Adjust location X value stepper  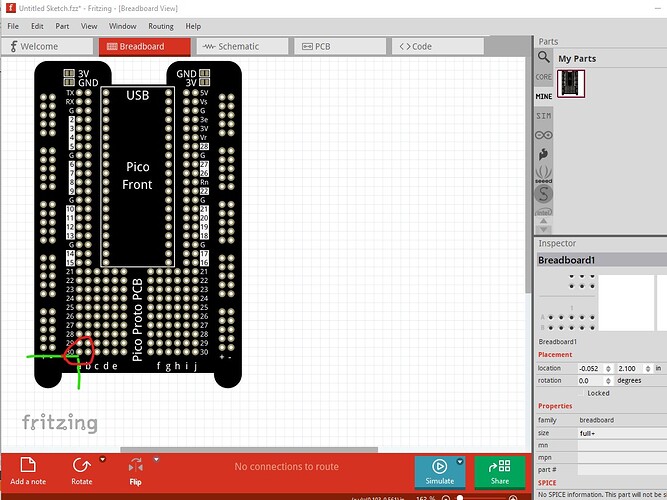point(608,369)
